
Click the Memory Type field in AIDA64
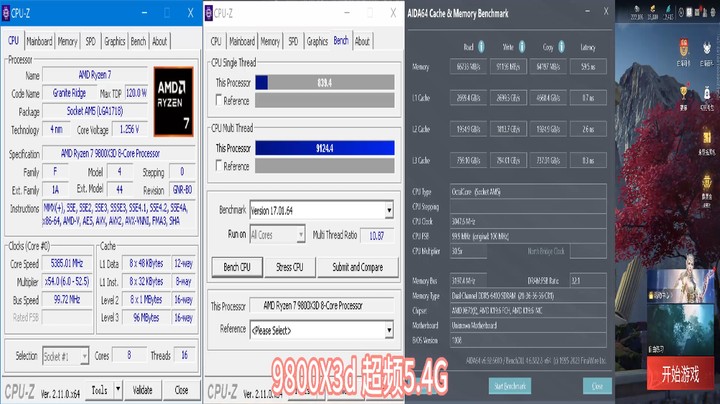(528, 296)
